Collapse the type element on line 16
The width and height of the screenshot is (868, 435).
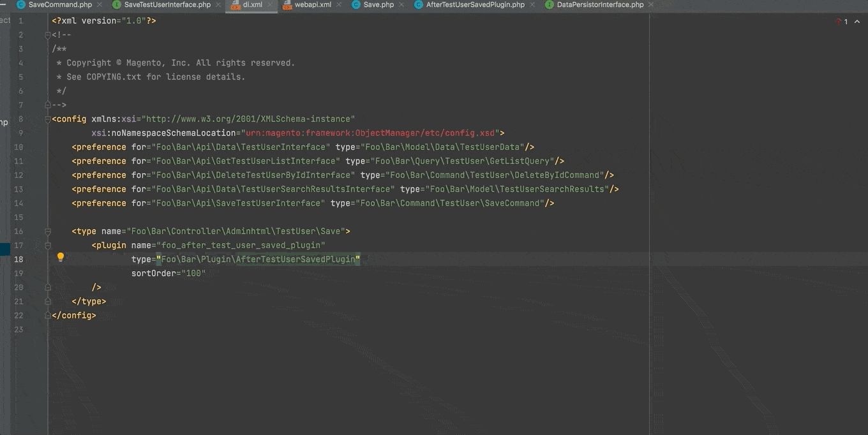coord(48,232)
